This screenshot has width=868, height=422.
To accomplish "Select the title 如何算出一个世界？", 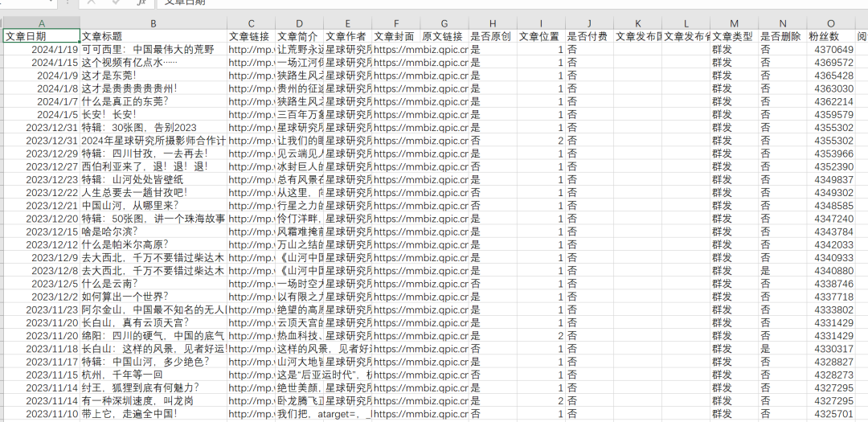I will (x=154, y=297).
